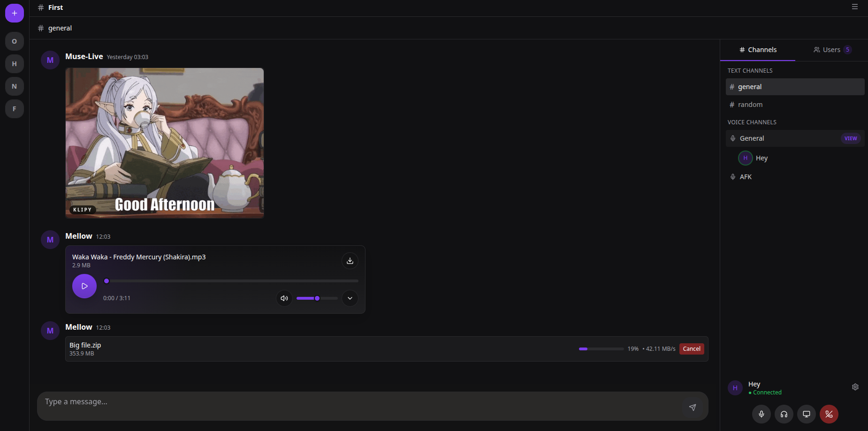Toggle microphone mute
The image size is (868, 431).
pyautogui.click(x=761, y=414)
